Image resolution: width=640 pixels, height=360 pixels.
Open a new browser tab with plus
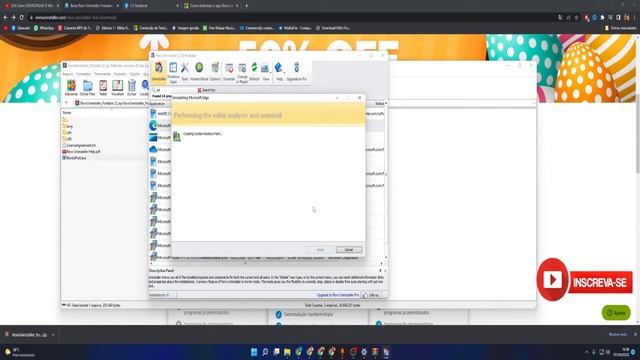click(x=247, y=6)
